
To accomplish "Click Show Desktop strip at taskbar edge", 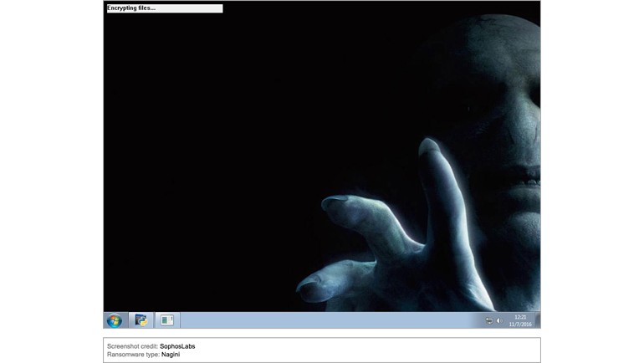I will pyautogui.click(x=538, y=320).
